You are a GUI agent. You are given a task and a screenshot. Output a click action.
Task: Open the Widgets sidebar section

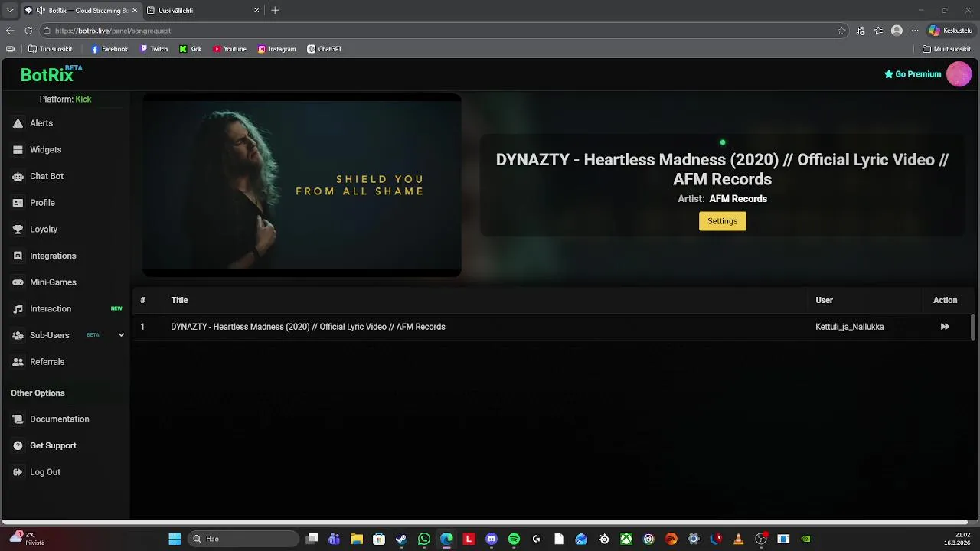pyautogui.click(x=45, y=150)
